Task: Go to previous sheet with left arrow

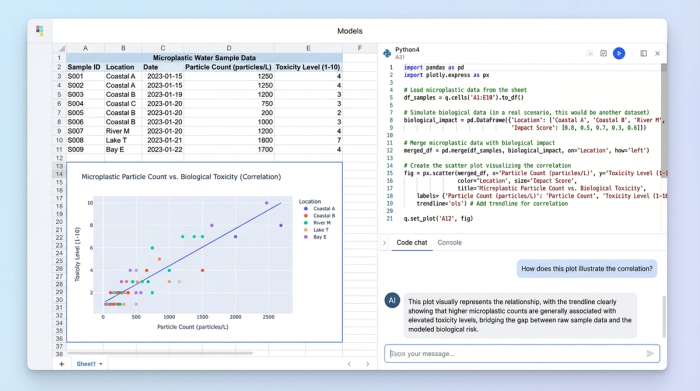Action: [349, 364]
